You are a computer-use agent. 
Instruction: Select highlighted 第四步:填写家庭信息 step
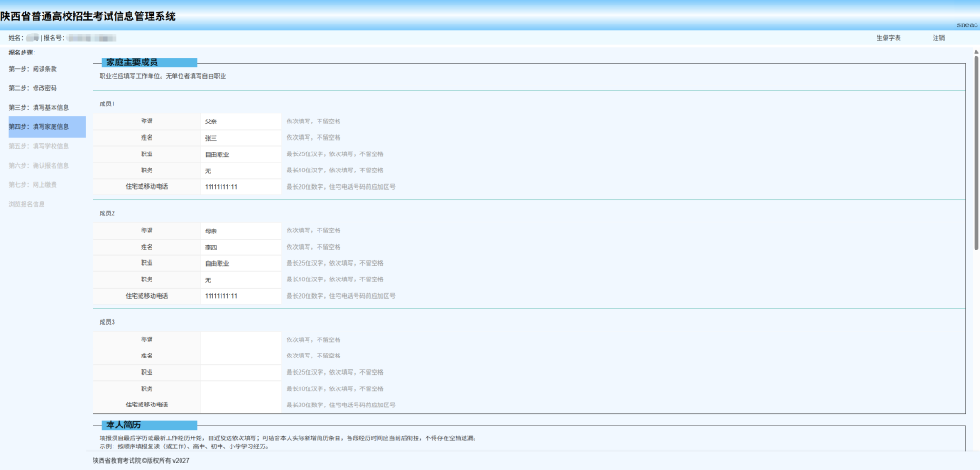pyautogui.click(x=47, y=127)
